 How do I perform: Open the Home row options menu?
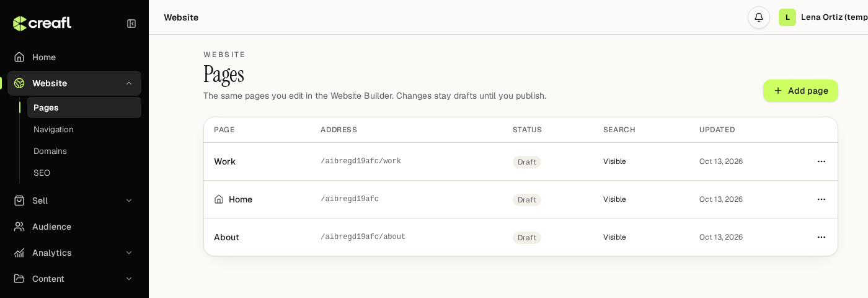pyautogui.click(x=821, y=199)
